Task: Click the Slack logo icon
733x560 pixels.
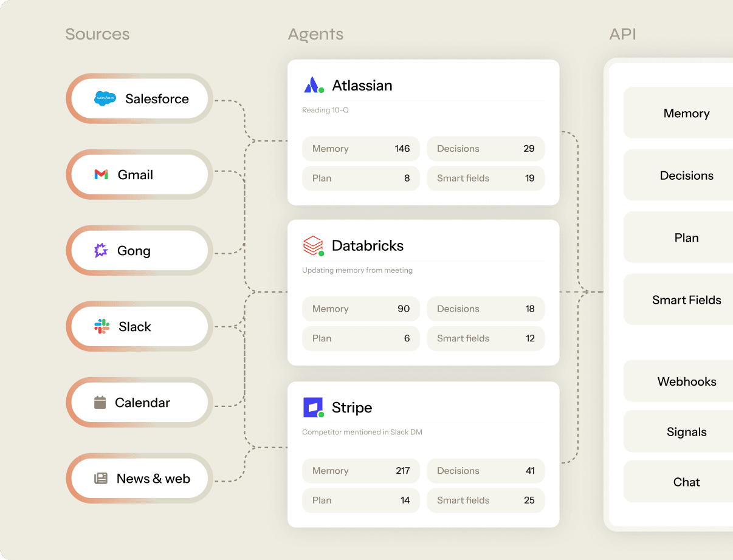Action: [102, 327]
